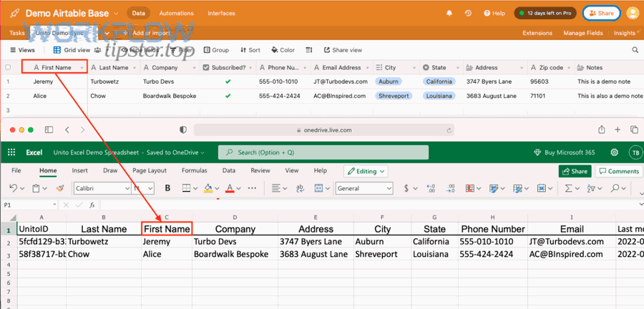
Task: Open the Editing mode dropdown
Action: pos(366,171)
